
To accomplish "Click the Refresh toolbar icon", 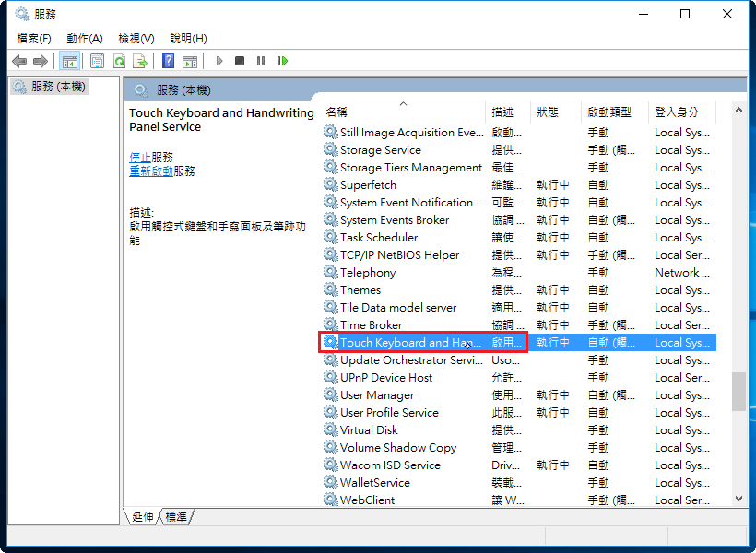I will (119, 61).
